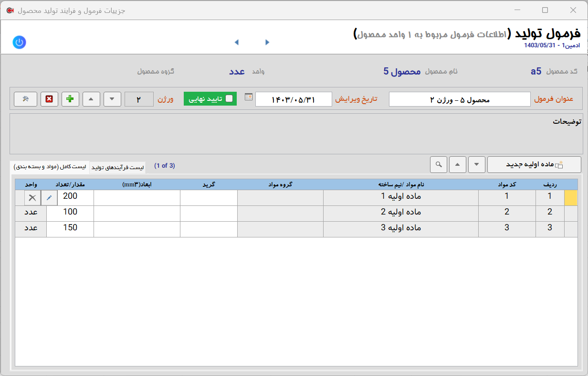Navigate forward with the blue right arrow
588x376 pixels.
[267, 42]
